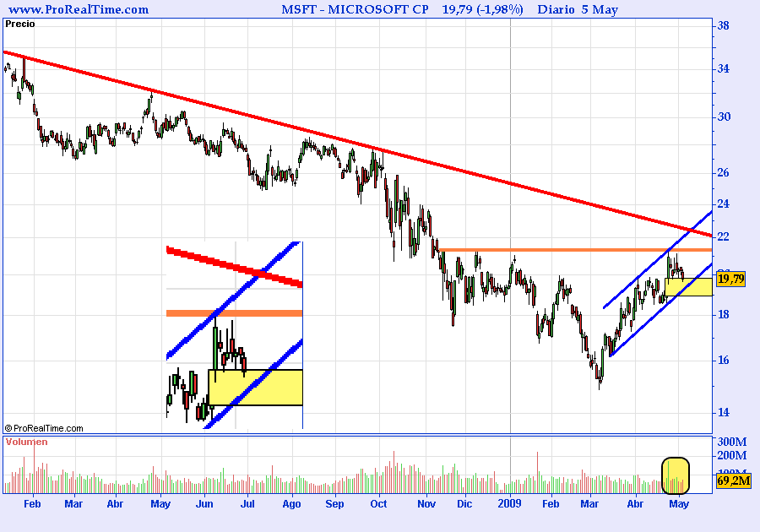Click the Feb label at left of time axis

32,504
